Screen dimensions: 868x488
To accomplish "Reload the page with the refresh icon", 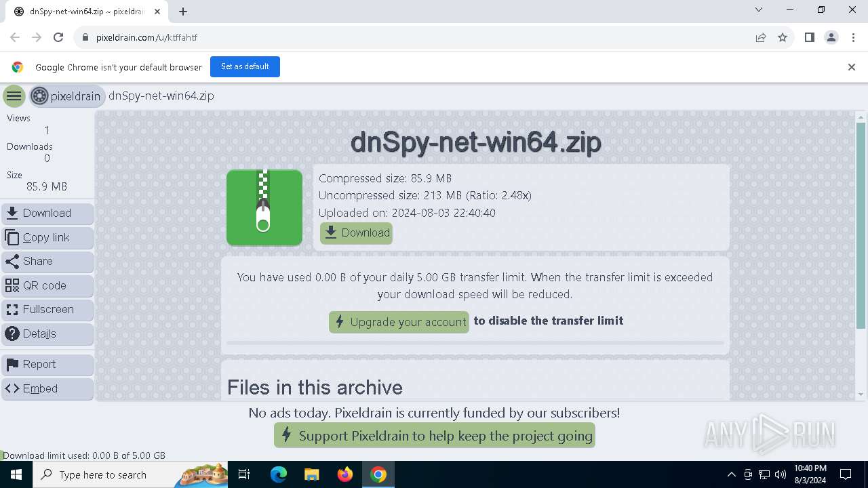I will pyautogui.click(x=58, y=38).
